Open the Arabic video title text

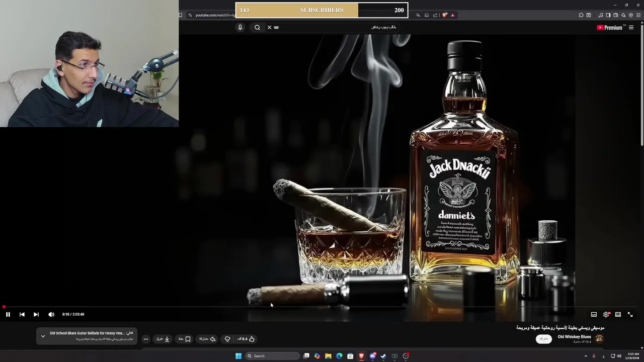560,328
